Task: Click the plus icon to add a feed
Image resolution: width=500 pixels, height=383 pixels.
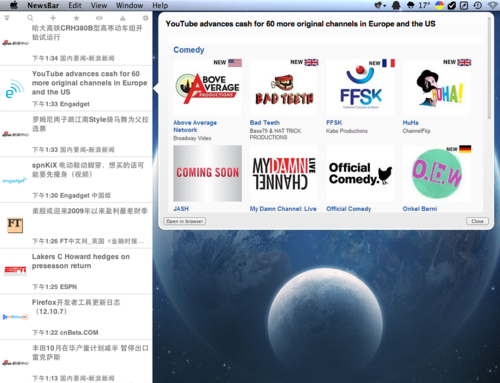Action: (x=53, y=18)
